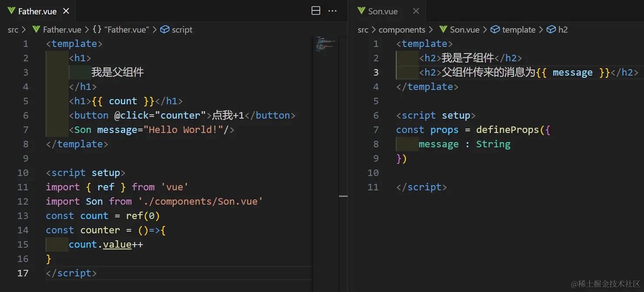Close the Son.vue tab
This screenshot has height=292, width=644.
click(x=416, y=11)
